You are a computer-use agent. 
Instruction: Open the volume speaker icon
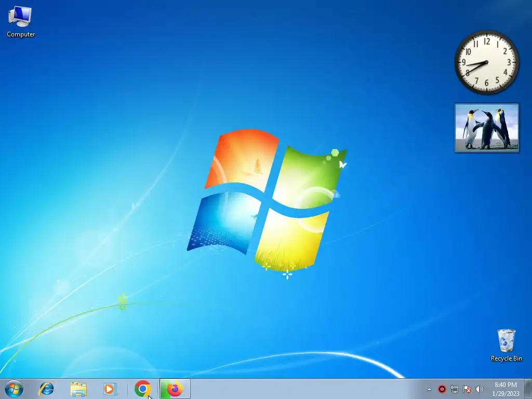coord(480,389)
